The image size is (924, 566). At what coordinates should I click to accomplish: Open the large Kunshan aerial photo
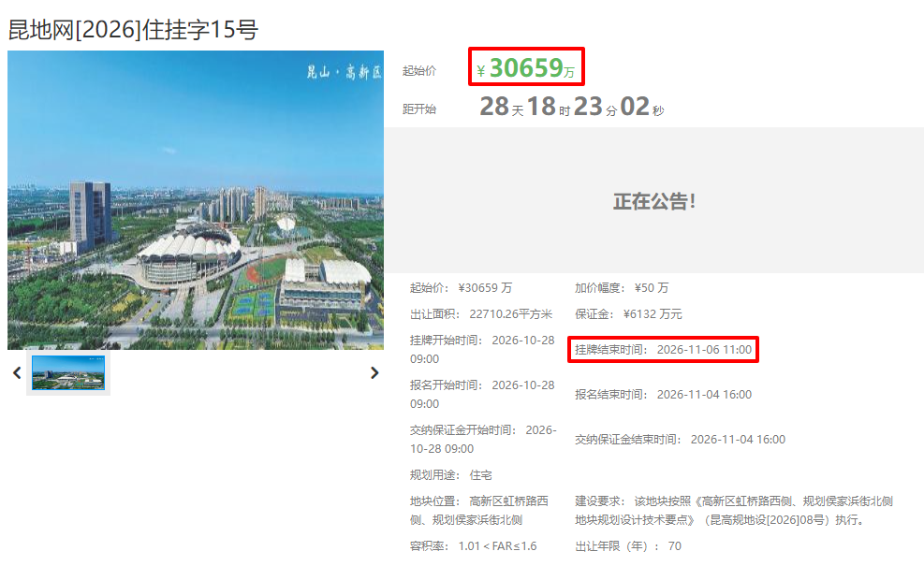click(196, 200)
